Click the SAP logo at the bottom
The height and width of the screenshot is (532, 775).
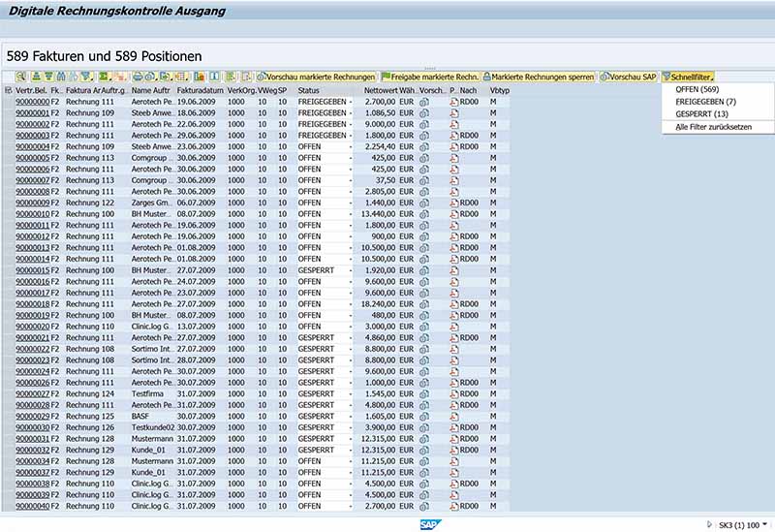430,524
